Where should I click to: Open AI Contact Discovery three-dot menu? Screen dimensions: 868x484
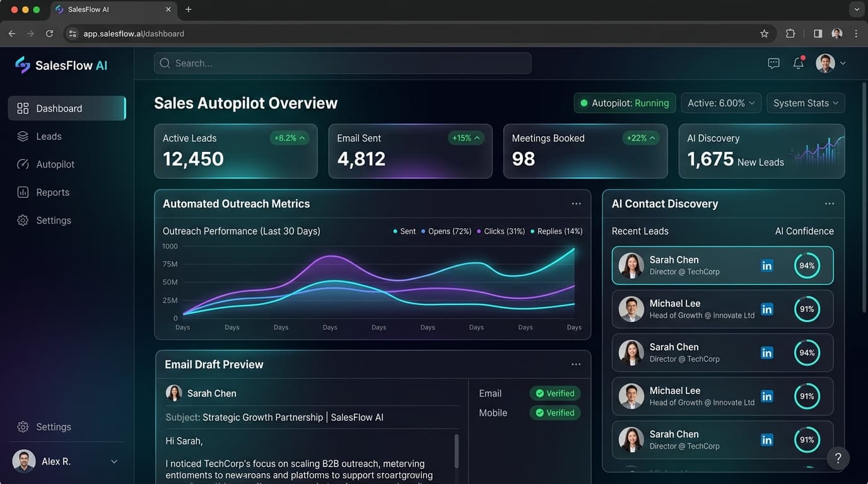tap(830, 204)
